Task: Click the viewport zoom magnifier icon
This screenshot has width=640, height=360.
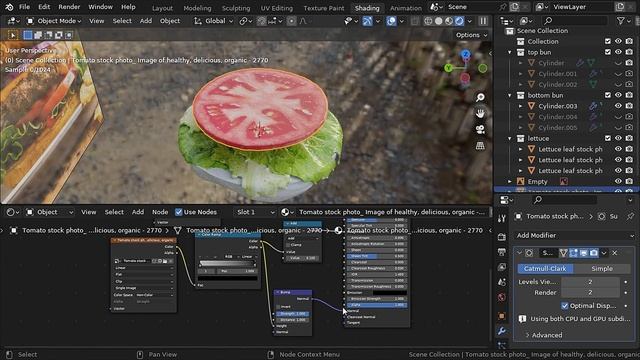Action: pos(480,97)
